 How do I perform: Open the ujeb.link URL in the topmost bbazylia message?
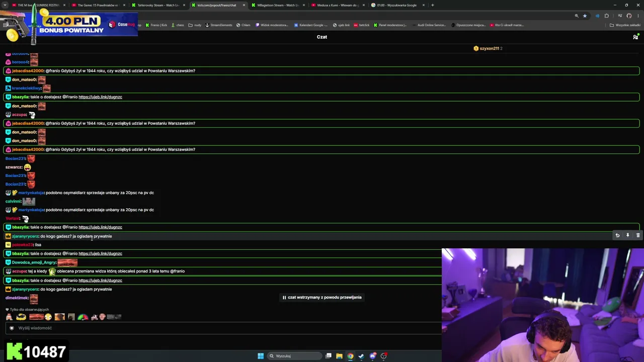point(100,97)
